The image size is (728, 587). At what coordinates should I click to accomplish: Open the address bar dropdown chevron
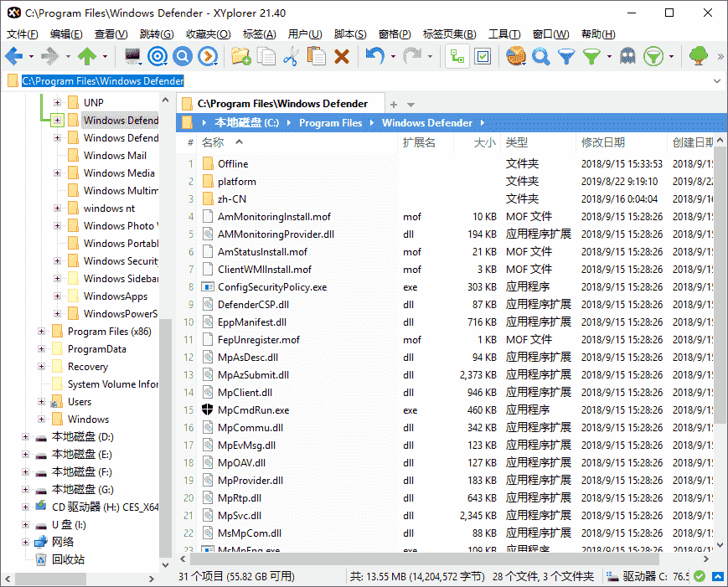pyautogui.click(x=717, y=80)
